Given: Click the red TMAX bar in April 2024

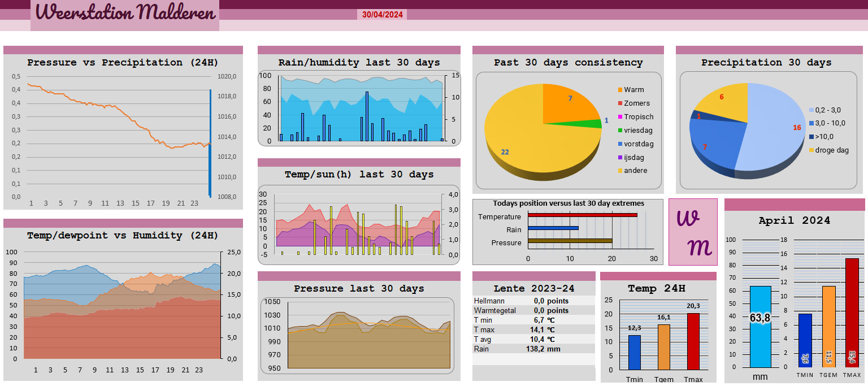Looking at the screenshot, I should point(852,313).
